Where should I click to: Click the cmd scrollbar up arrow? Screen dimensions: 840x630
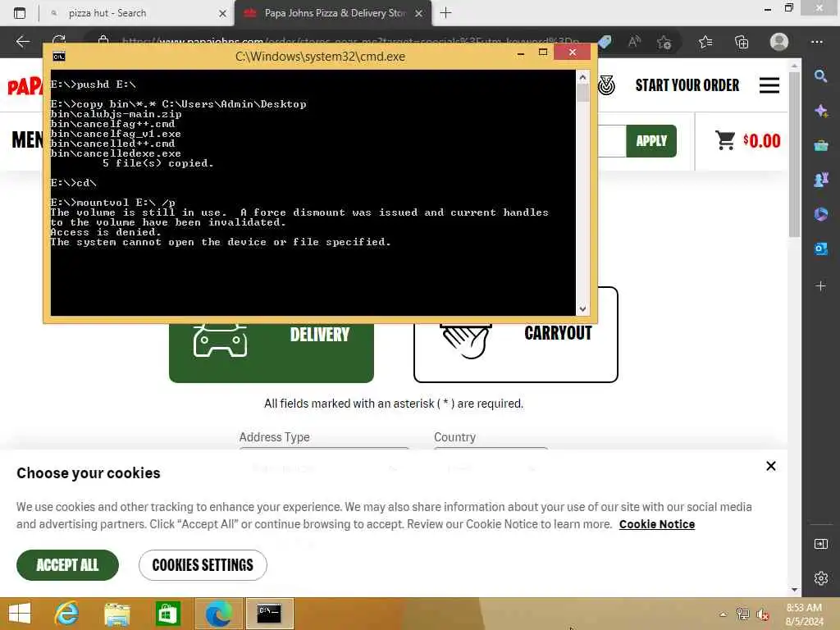583,77
